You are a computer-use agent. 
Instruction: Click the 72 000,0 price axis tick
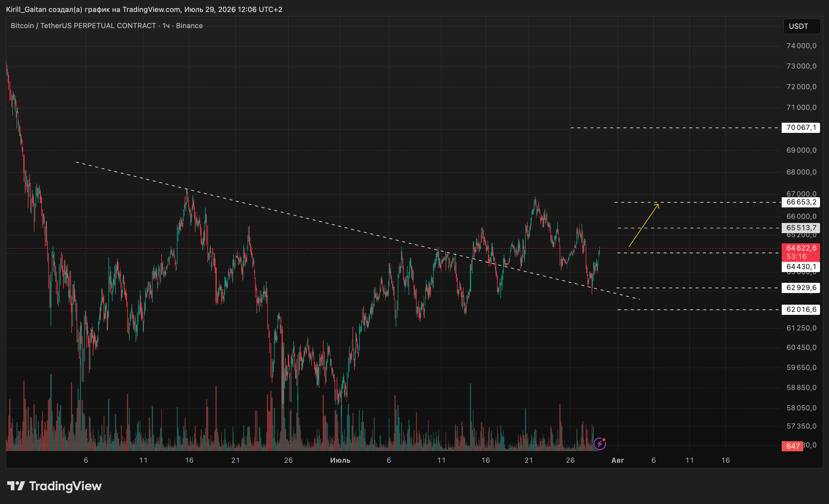point(801,87)
